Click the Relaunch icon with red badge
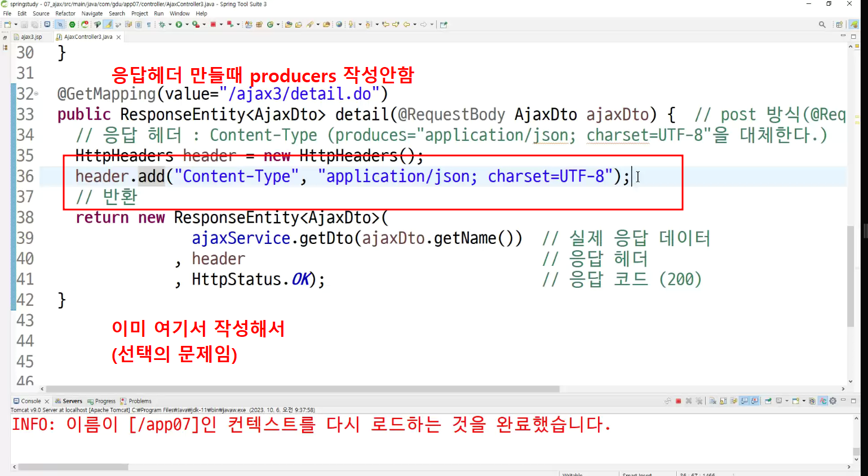The width and height of the screenshot is (868, 476). point(85,25)
